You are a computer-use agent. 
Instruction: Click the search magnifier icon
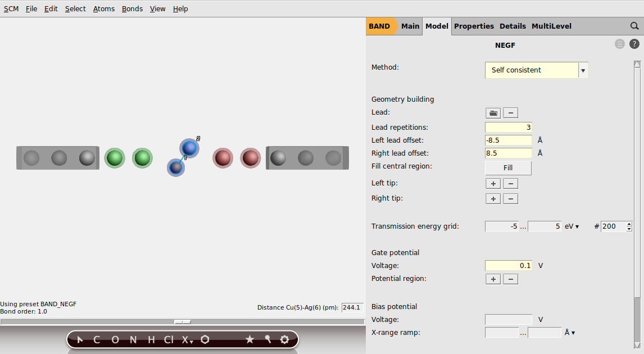pos(634,26)
